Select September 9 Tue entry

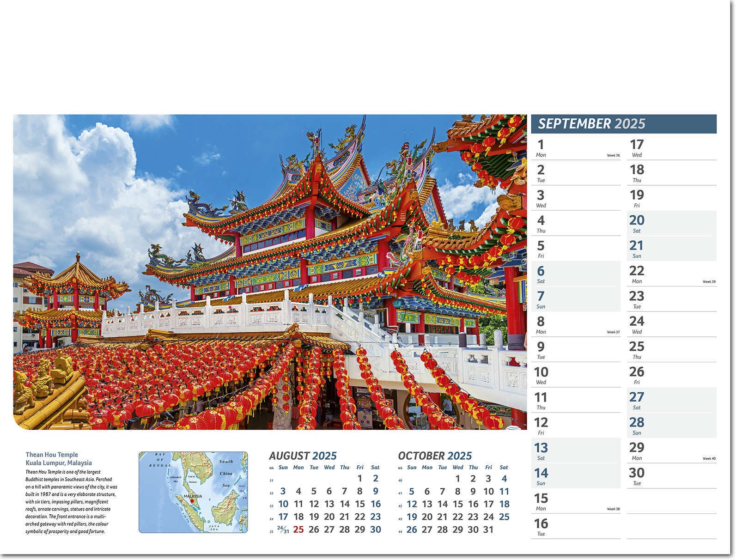[x=576, y=350]
